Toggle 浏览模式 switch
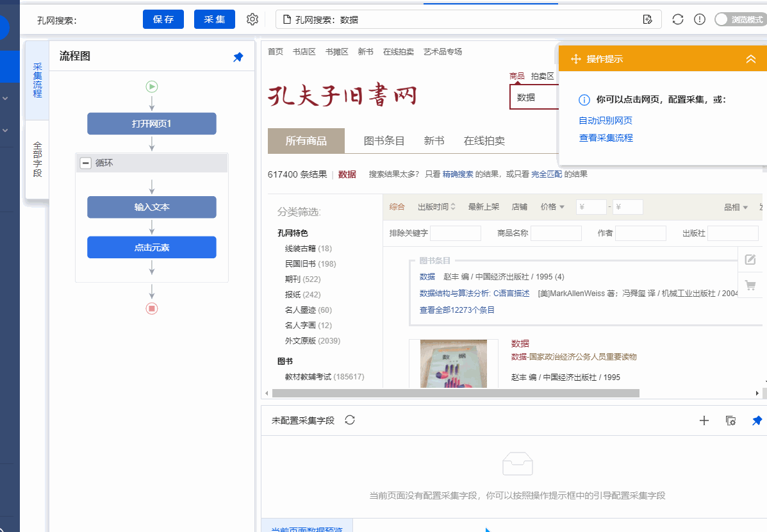Viewport: 767px width, 532px height. tap(740, 20)
